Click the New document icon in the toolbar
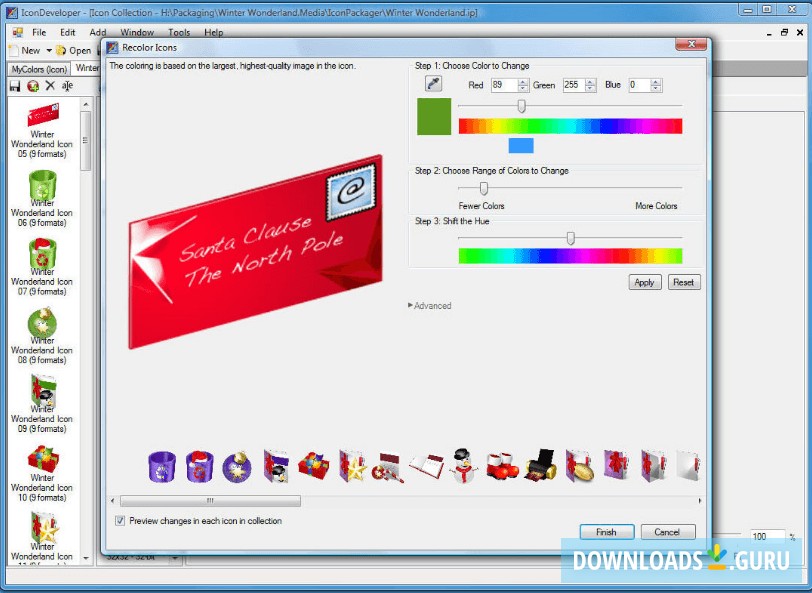 [x=14, y=49]
